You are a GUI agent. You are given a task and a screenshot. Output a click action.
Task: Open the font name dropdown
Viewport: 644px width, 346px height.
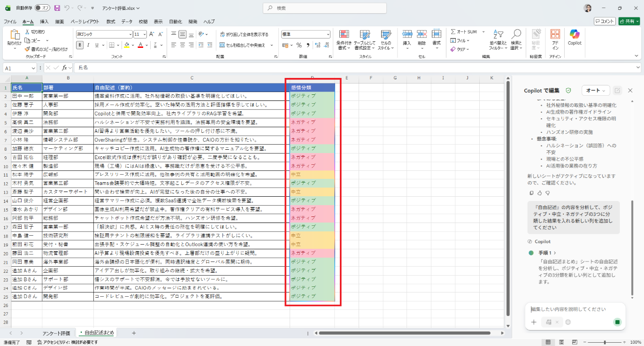pos(130,35)
